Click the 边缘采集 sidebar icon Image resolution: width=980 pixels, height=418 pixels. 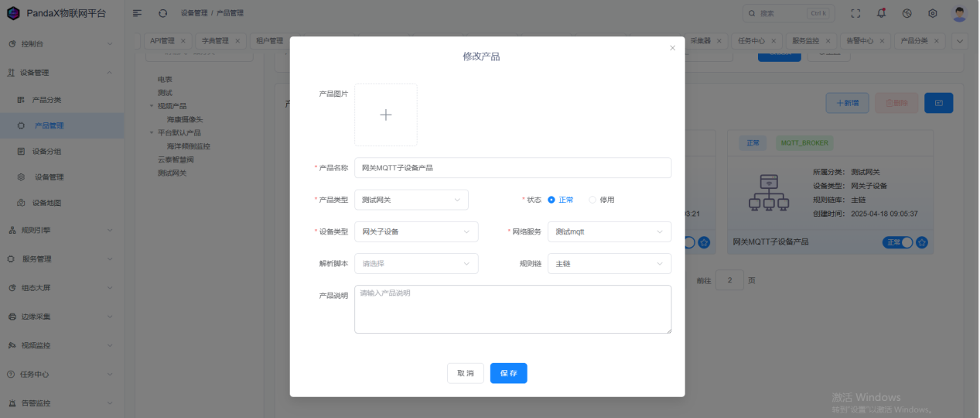click(x=12, y=317)
